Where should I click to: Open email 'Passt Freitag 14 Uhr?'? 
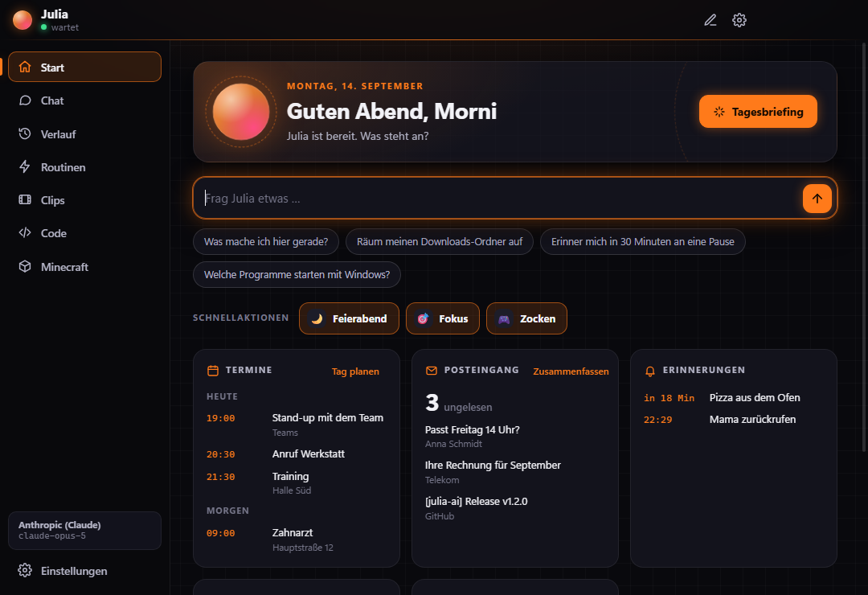click(x=515, y=436)
